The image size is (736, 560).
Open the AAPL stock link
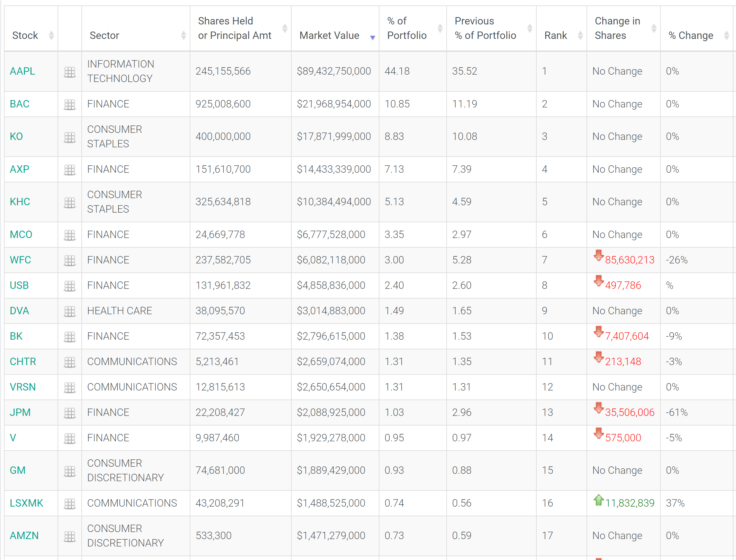(22, 71)
